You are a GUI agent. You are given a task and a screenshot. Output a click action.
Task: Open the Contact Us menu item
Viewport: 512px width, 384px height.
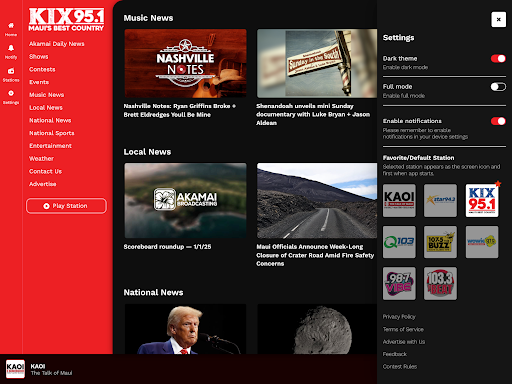[45, 171]
